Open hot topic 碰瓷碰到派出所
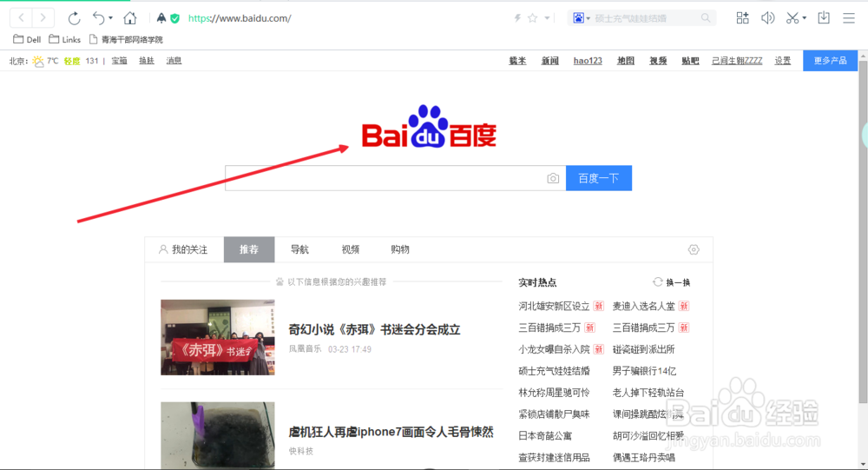Viewport: 868px width, 470px height. tap(644, 349)
